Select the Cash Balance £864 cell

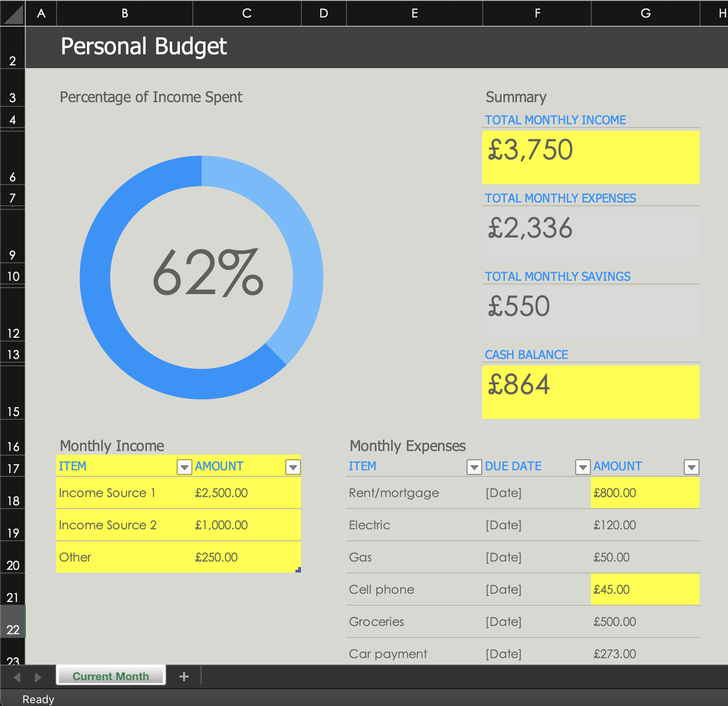pyautogui.click(x=590, y=392)
